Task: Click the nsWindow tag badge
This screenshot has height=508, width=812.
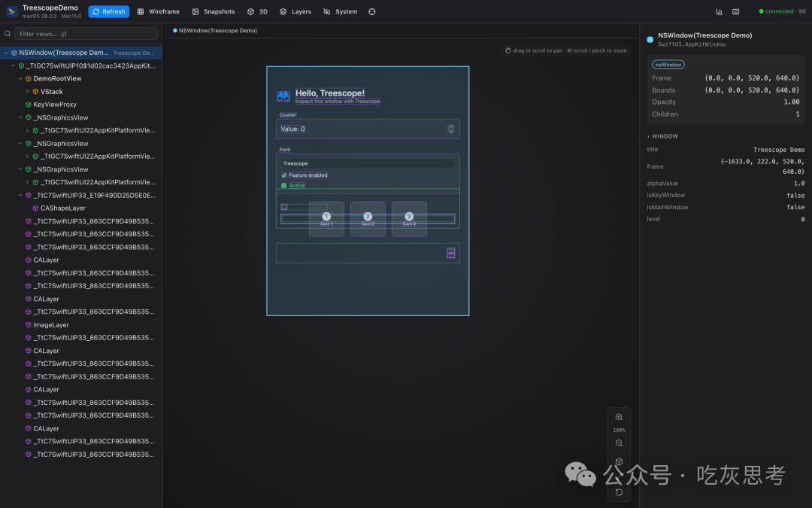Action: point(668,65)
